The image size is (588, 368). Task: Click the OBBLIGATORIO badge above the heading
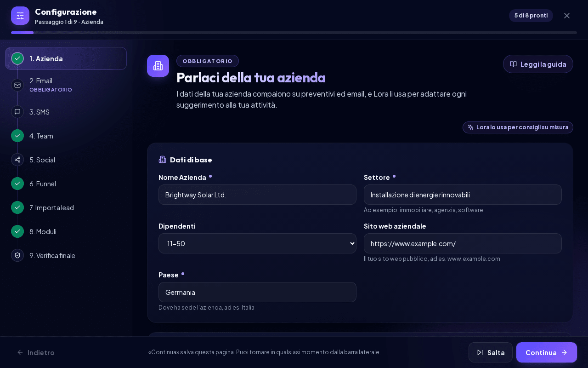click(208, 61)
